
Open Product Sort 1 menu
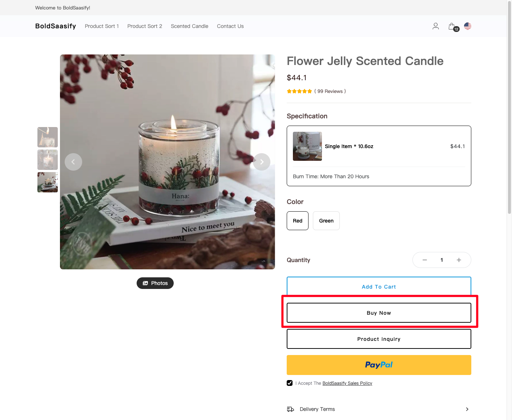point(102,26)
